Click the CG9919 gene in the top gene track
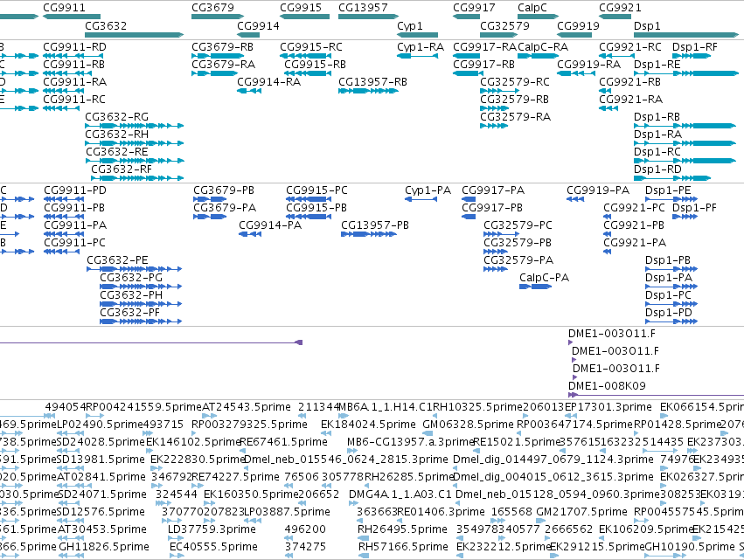This screenshot has height=560, width=744. coord(574,35)
